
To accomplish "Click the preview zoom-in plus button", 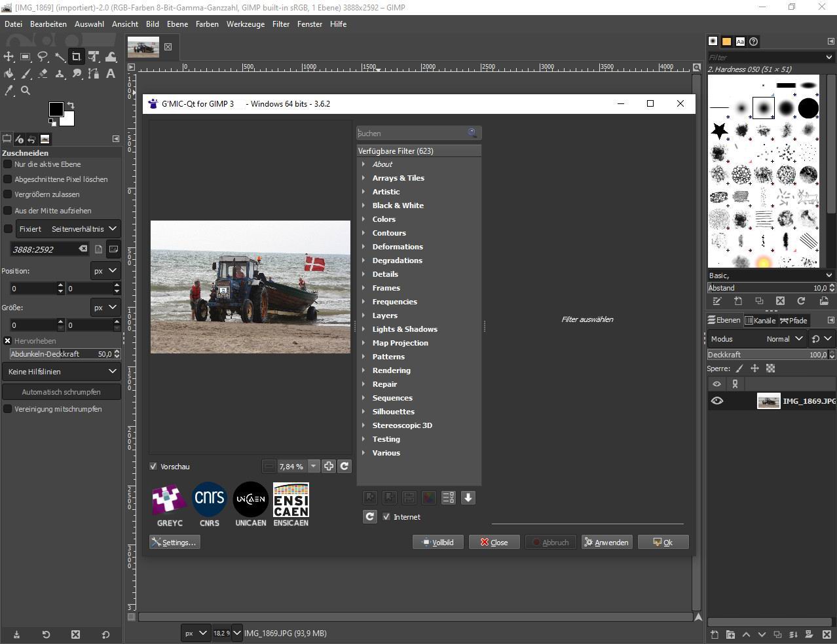I will tap(329, 467).
